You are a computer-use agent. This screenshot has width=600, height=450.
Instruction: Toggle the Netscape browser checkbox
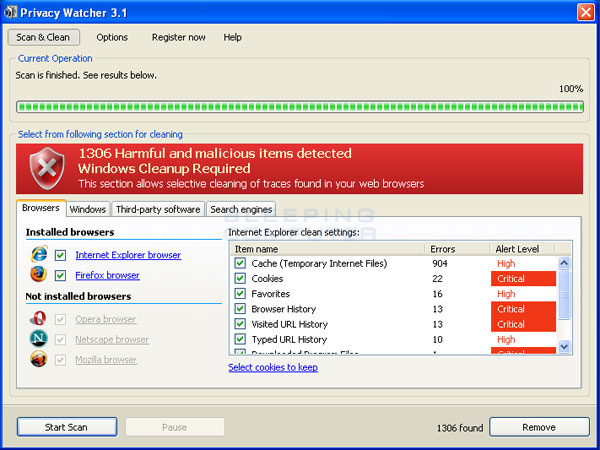60,340
